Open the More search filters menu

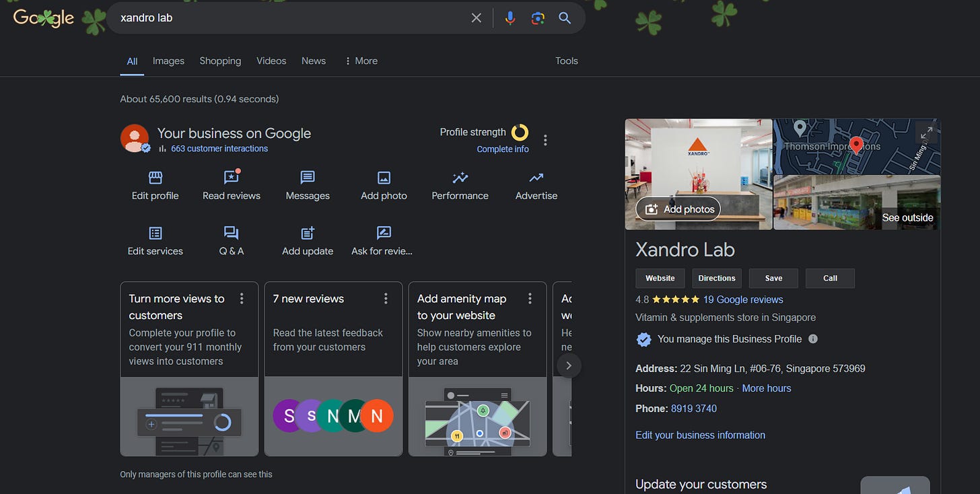pyautogui.click(x=361, y=61)
